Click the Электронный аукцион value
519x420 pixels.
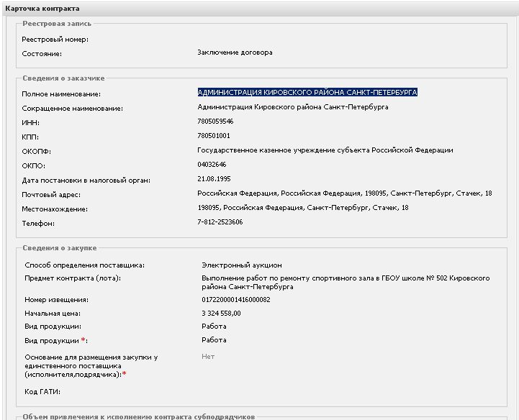pos(241,265)
